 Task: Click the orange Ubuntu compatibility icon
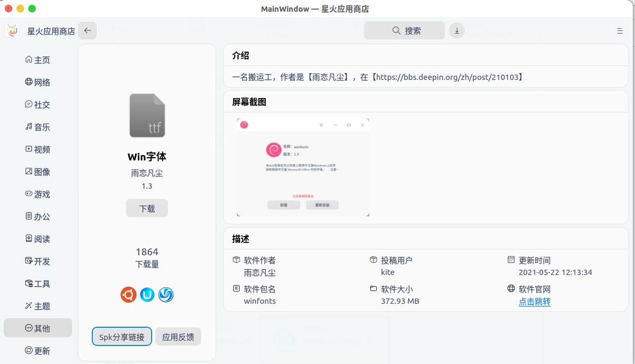[x=128, y=294]
